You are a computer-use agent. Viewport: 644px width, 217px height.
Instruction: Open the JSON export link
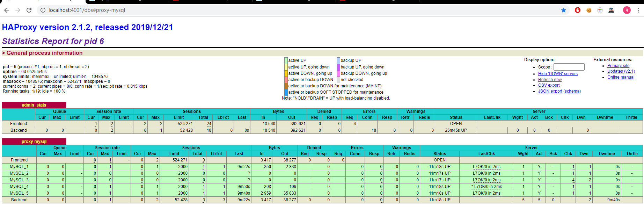[x=550, y=91]
